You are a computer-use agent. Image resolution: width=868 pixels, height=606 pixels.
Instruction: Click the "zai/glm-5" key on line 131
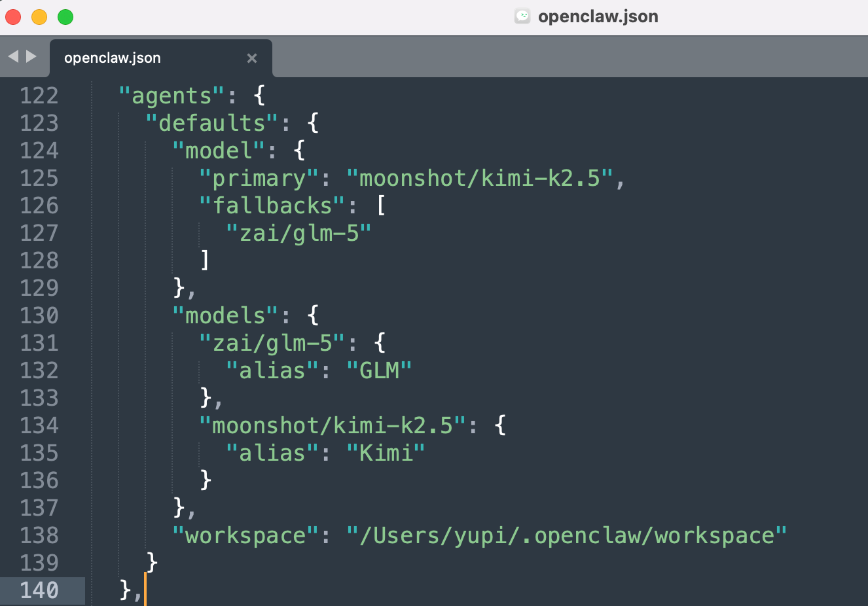coord(272,344)
